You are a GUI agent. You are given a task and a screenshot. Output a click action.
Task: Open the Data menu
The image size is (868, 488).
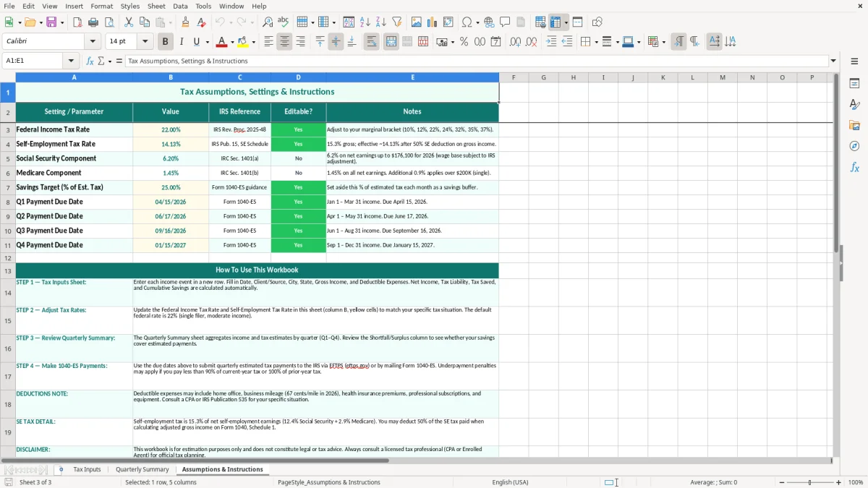point(180,6)
